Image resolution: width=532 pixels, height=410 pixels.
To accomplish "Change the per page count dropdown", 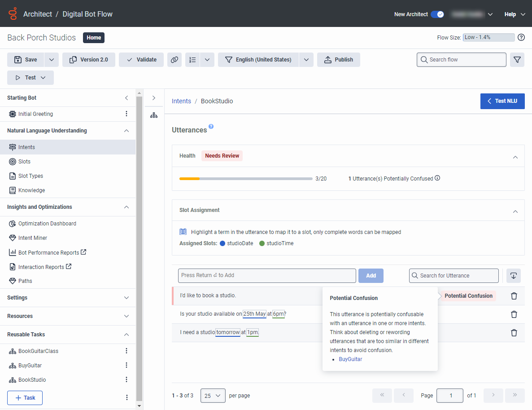I will (x=213, y=396).
